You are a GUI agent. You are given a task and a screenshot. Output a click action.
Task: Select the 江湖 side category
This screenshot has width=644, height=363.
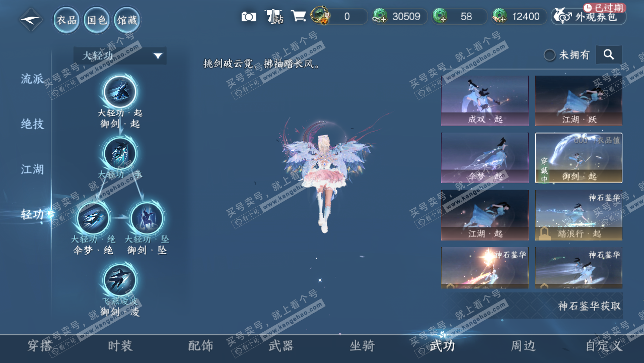32,169
